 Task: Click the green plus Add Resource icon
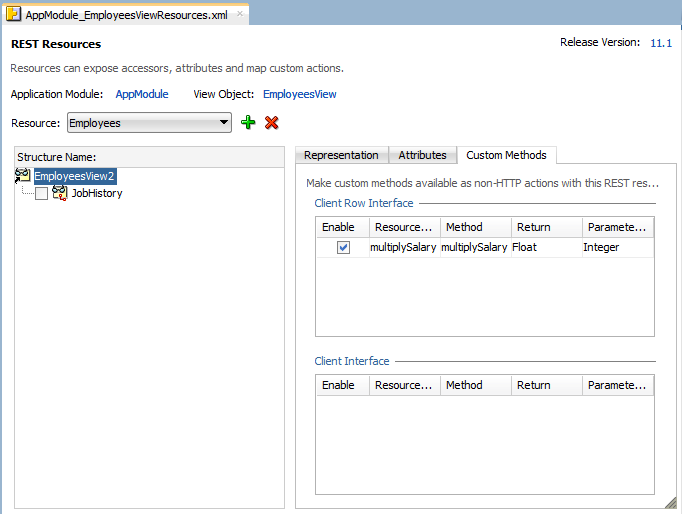(x=248, y=123)
